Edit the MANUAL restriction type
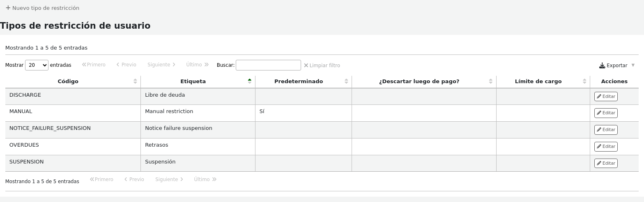 pos(606,113)
